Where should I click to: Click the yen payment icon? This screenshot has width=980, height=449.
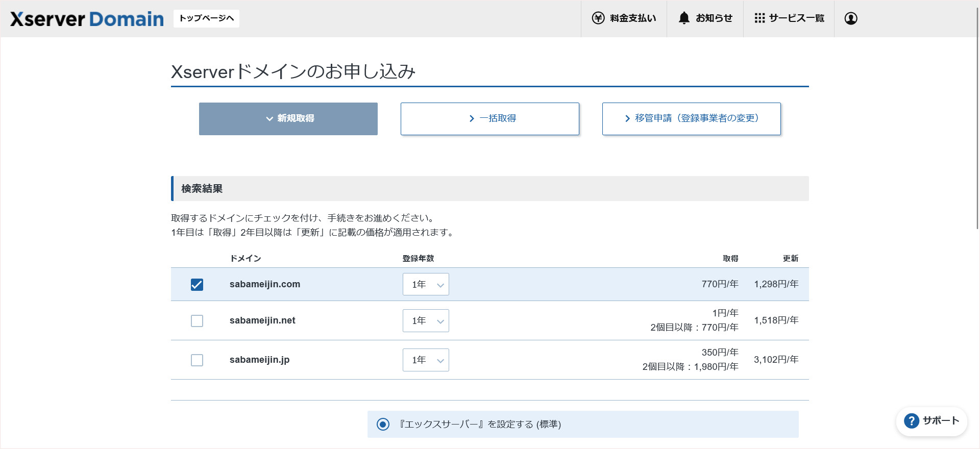click(598, 18)
